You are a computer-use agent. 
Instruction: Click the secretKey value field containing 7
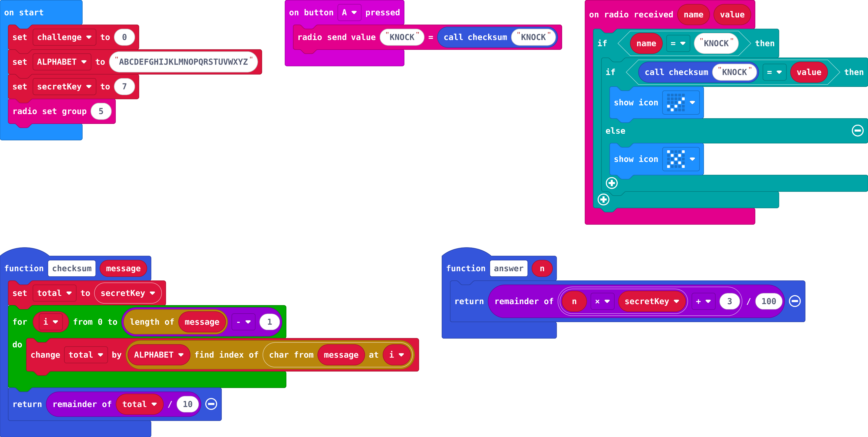click(124, 87)
